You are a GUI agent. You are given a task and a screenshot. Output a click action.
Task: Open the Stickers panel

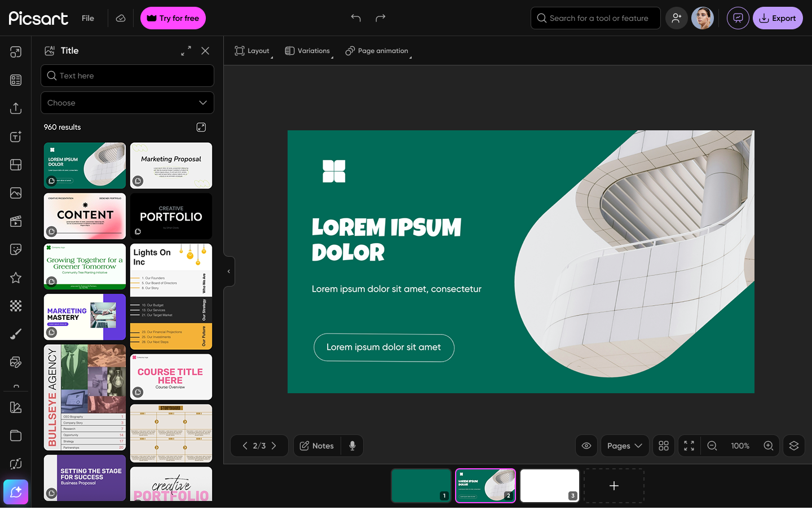pyautogui.click(x=15, y=249)
